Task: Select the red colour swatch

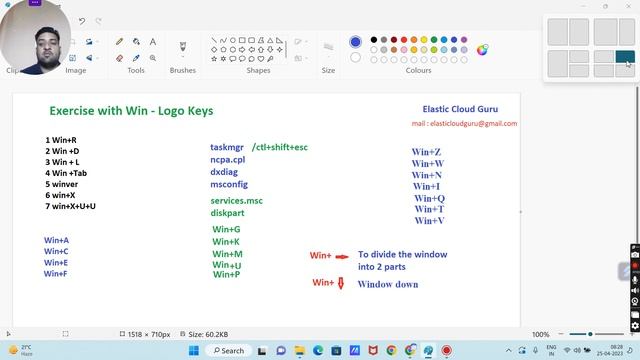Action: [404, 40]
